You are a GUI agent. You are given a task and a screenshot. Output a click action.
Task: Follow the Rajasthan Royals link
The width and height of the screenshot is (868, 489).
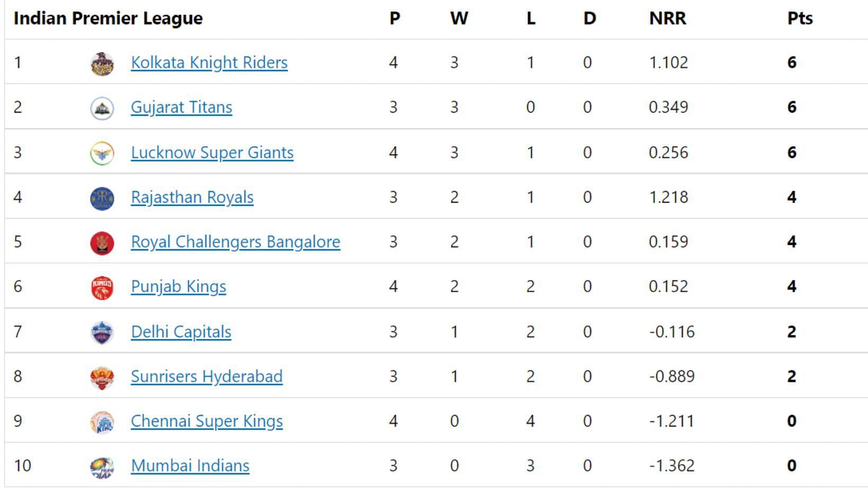pyautogui.click(x=192, y=197)
